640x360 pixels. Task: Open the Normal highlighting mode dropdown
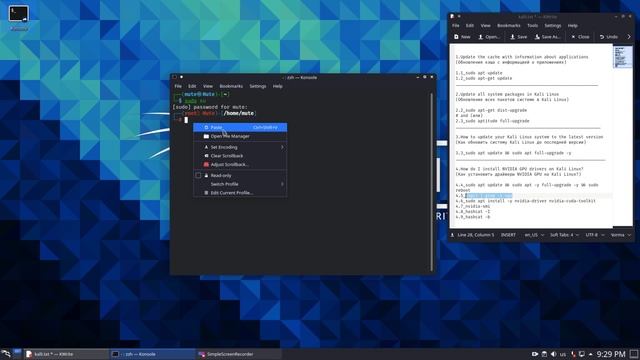pyautogui.click(x=620, y=235)
